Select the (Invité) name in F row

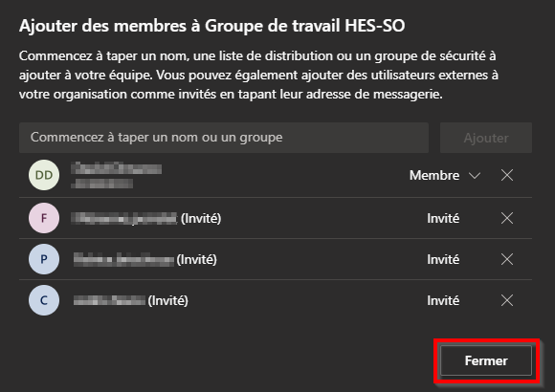tap(145, 218)
